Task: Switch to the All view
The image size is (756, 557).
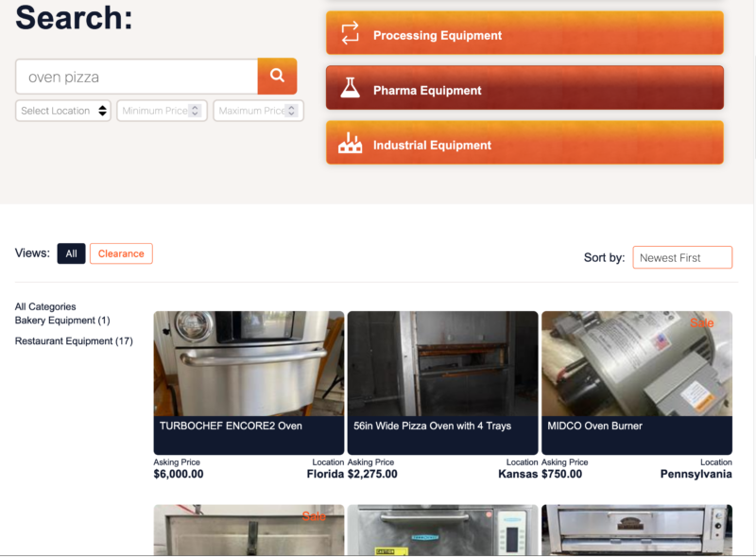Action: click(72, 253)
